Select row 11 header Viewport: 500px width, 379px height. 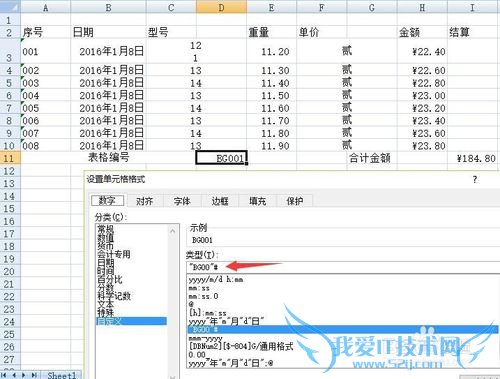(x=9, y=158)
